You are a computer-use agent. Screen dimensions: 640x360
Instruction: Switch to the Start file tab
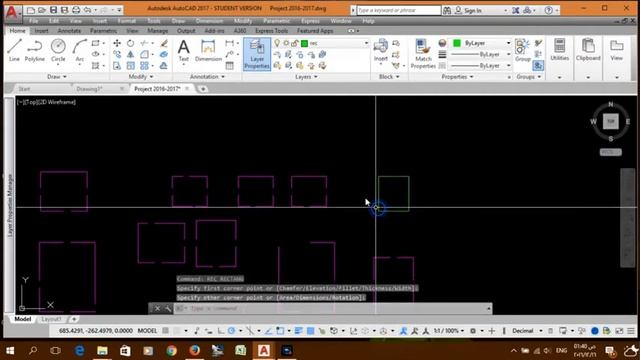click(24, 89)
